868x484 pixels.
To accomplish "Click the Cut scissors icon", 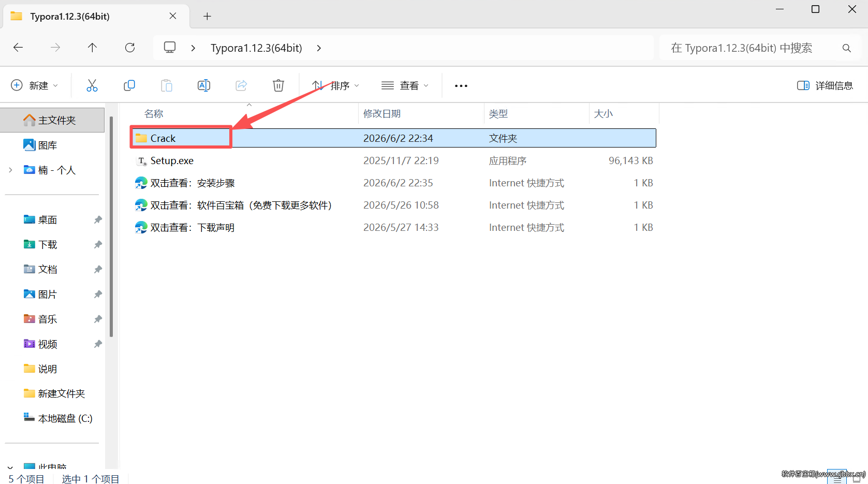I will (x=92, y=85).
